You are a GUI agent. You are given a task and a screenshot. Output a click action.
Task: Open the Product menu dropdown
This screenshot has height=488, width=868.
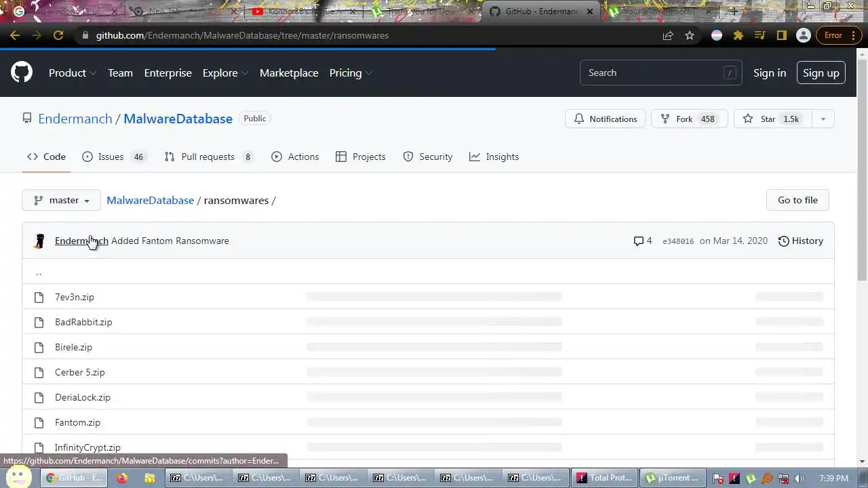73,73
